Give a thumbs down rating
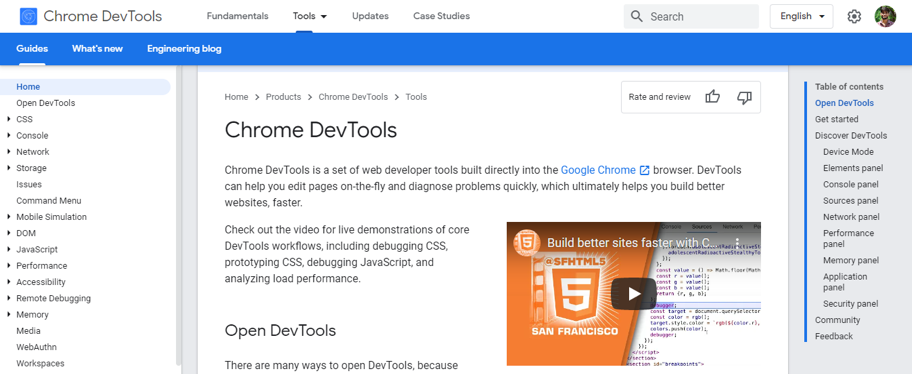Screen dimensions: 912x374 (x=744, y=97)
